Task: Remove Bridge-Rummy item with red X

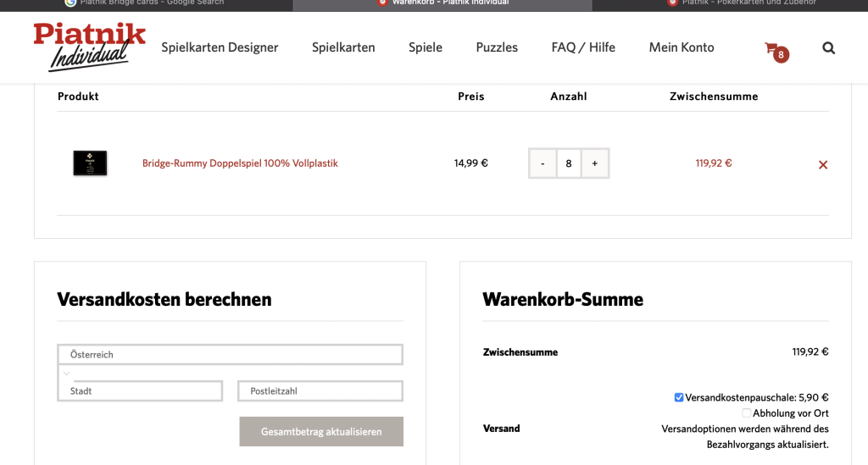Action: pos(823,165)
